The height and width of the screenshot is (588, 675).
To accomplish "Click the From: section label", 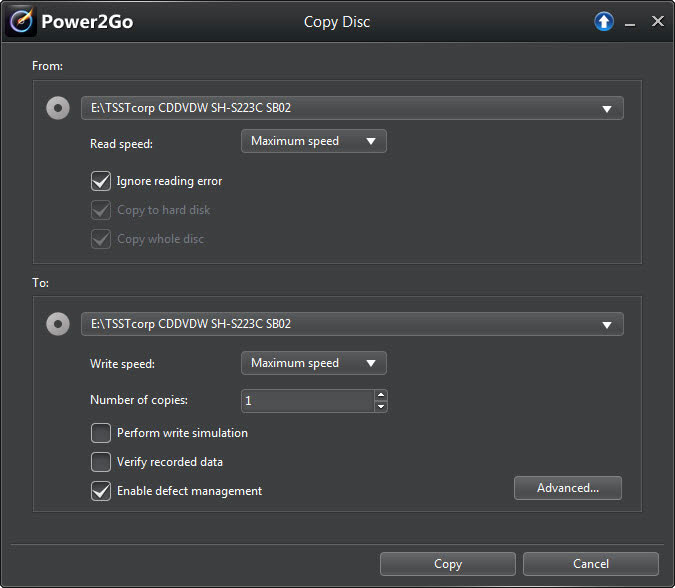I will pos(47,66).
